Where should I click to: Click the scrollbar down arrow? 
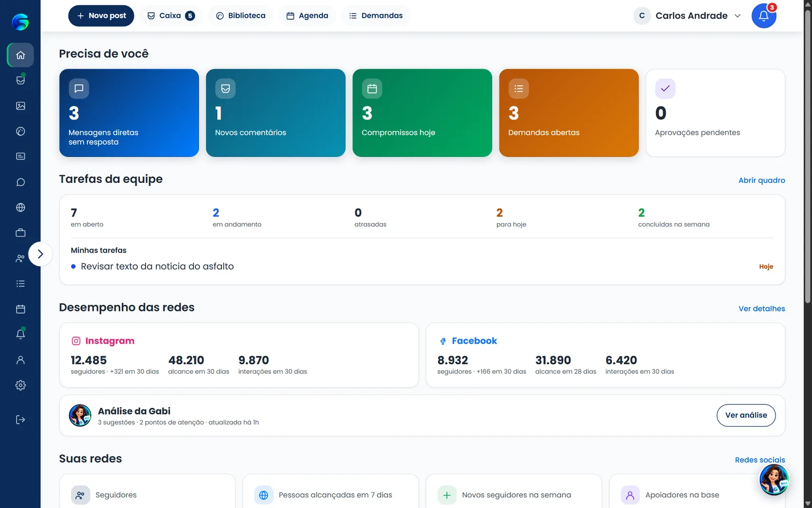coord(808,504)
